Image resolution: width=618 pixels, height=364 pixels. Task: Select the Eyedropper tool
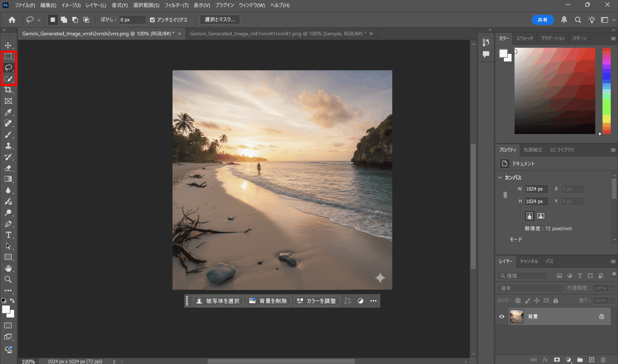tap(8, 112)
